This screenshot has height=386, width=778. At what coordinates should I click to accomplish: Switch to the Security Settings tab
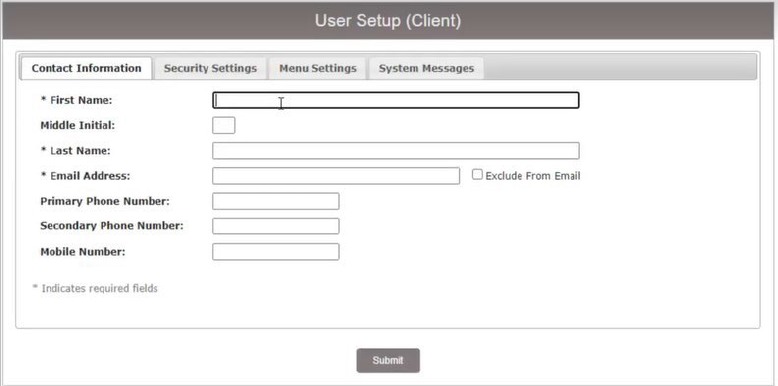210,68
